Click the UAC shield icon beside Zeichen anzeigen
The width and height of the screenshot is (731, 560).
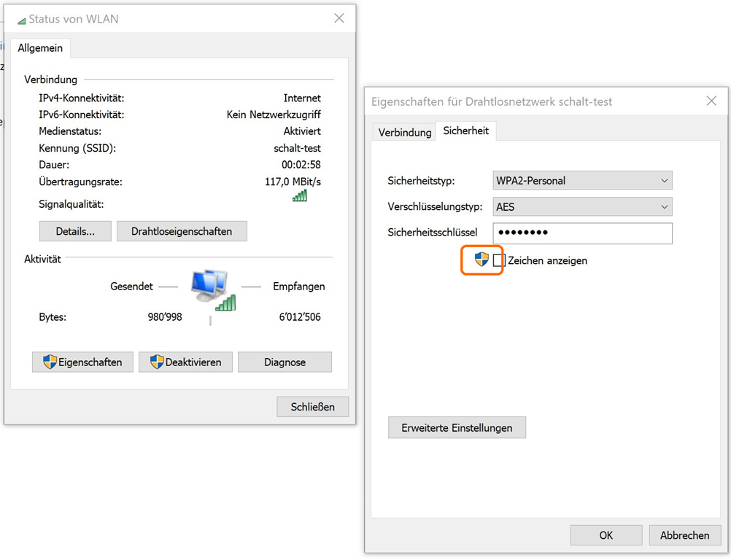(481, 260)
